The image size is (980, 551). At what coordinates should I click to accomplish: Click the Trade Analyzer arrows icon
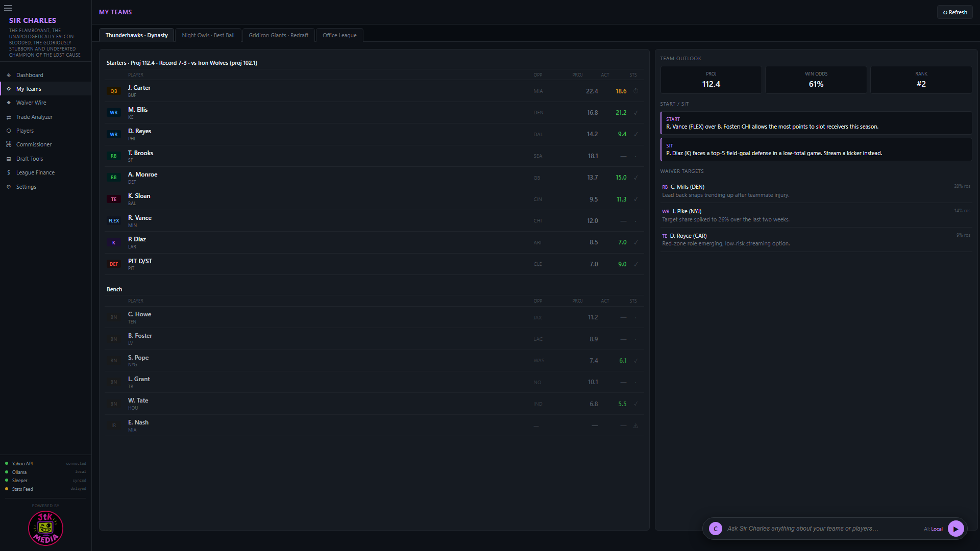coord(9,117)
